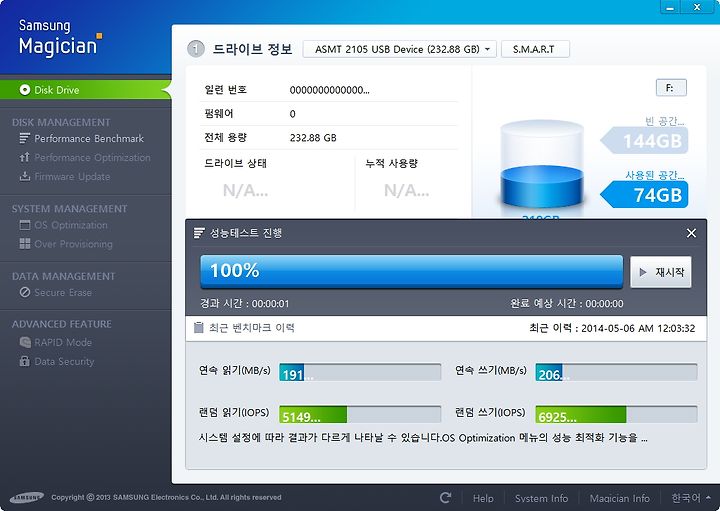Click the 144GB free space tag
Screen dimensions: 720x511
point(644,140)
